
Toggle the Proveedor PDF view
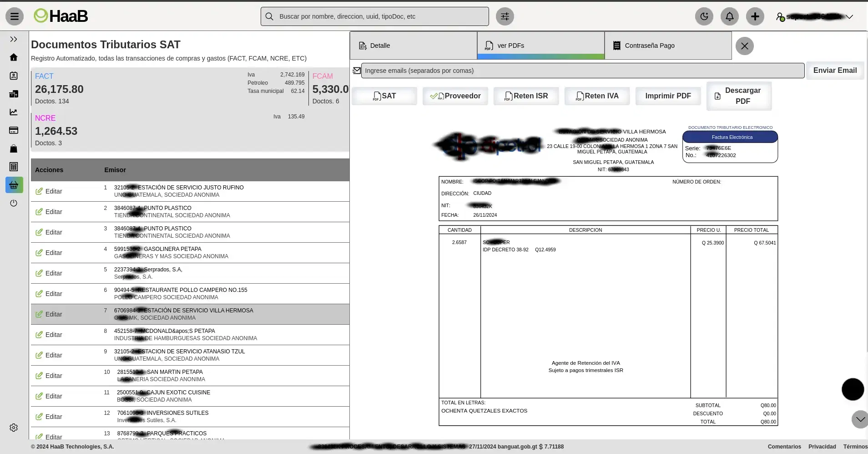click(x=455, y=96)
